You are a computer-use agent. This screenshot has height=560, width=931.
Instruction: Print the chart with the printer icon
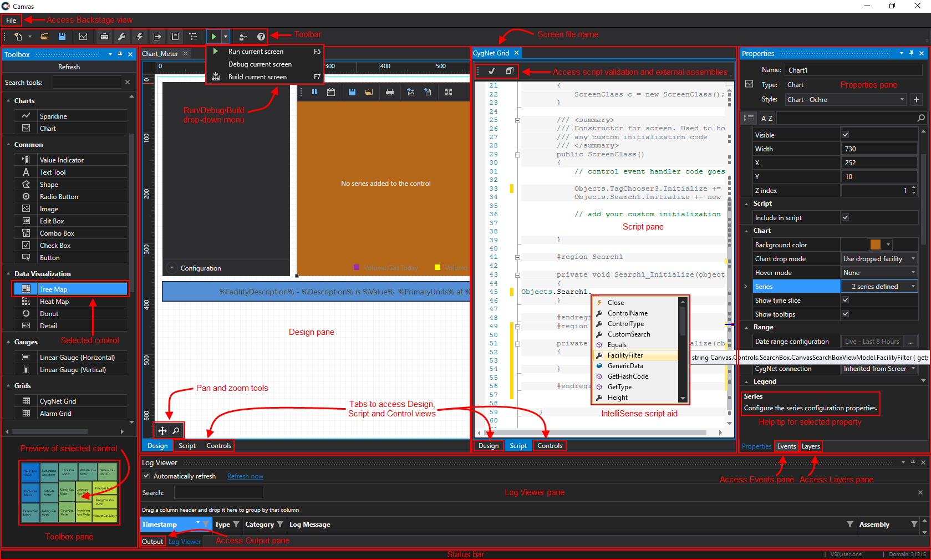click(390, 92)
